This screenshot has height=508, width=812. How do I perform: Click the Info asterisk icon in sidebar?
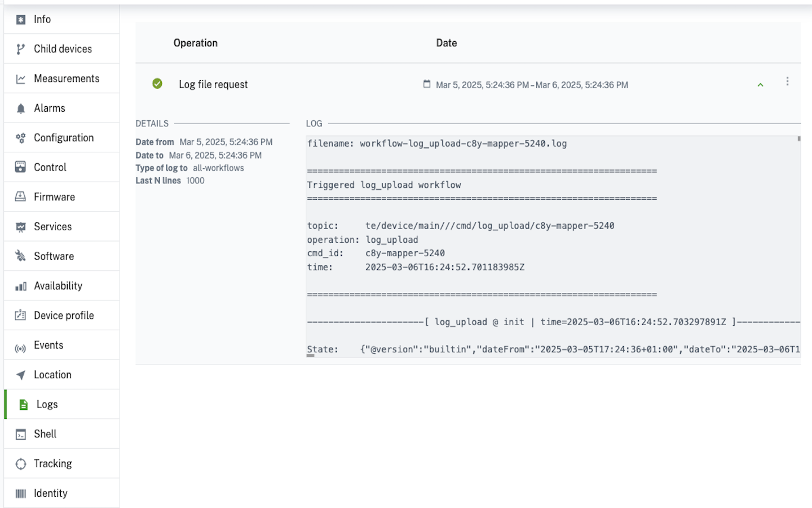pos(21,20)
